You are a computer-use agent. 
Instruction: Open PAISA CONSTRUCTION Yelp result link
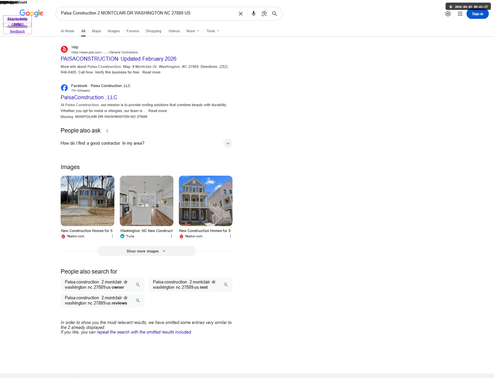pos(118,59)
